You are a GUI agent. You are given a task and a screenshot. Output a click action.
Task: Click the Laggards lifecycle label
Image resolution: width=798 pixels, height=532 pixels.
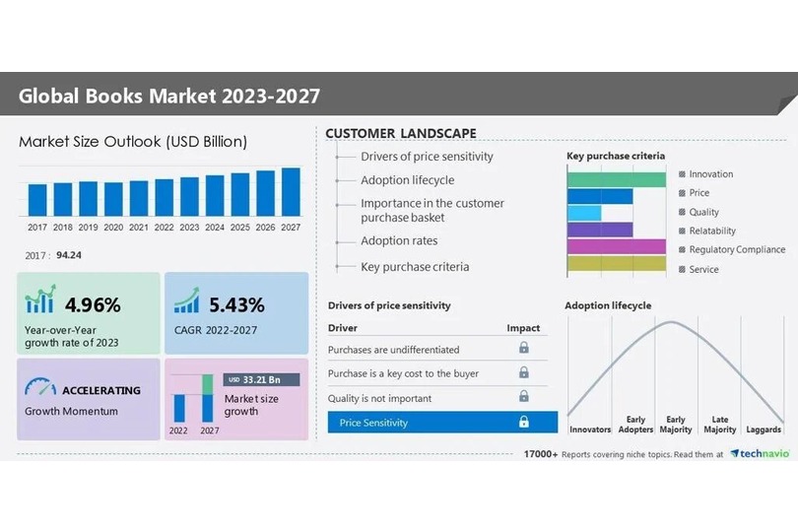point(764,430)
